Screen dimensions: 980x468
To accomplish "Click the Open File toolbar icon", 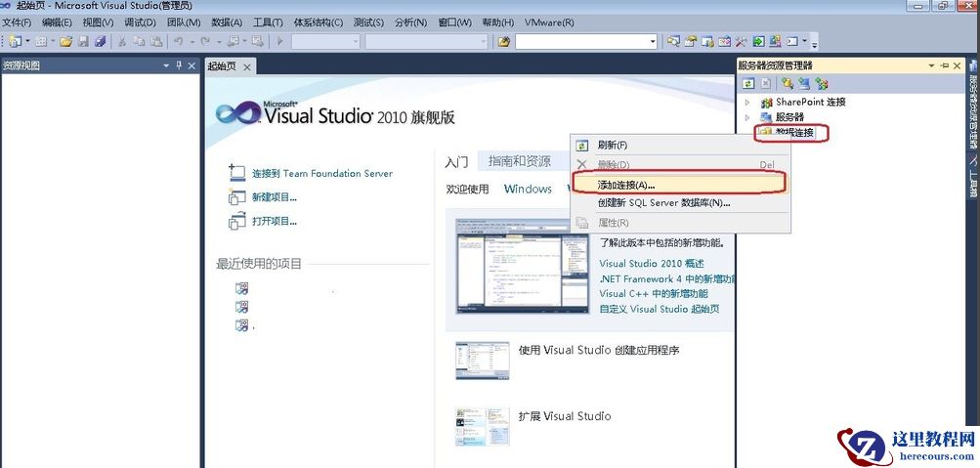I will tap(66, 41).
